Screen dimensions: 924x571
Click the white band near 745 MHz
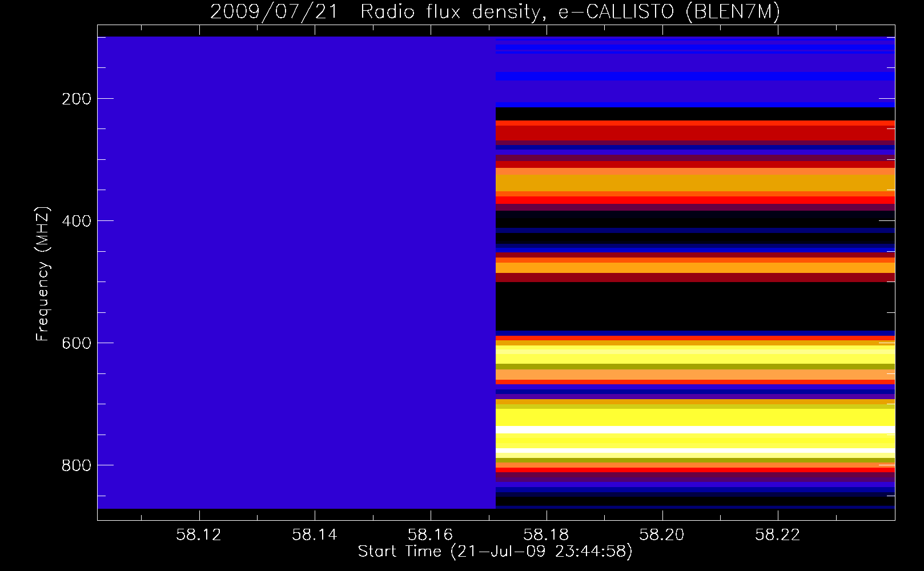point(695,429)
